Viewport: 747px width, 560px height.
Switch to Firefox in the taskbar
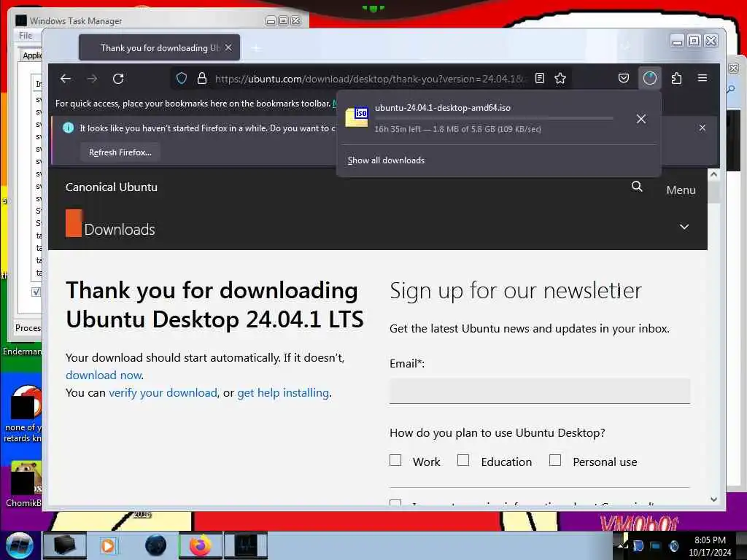coord(200,545)
